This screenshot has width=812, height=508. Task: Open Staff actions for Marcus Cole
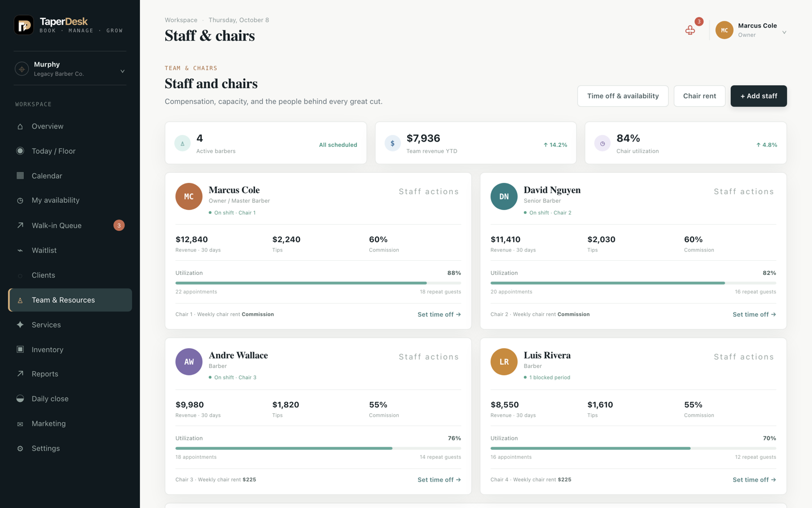(429, 191)
